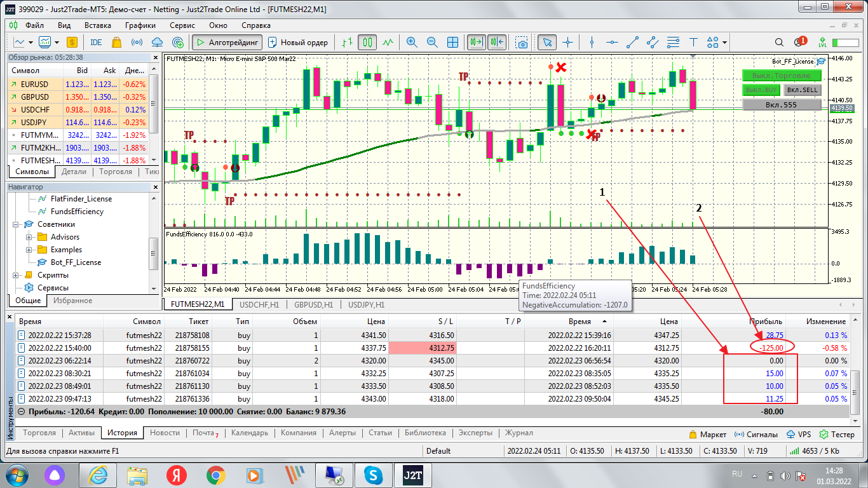868x488 pixels.
Task: Collapse the Советники tree node
Action: [16, 224]
